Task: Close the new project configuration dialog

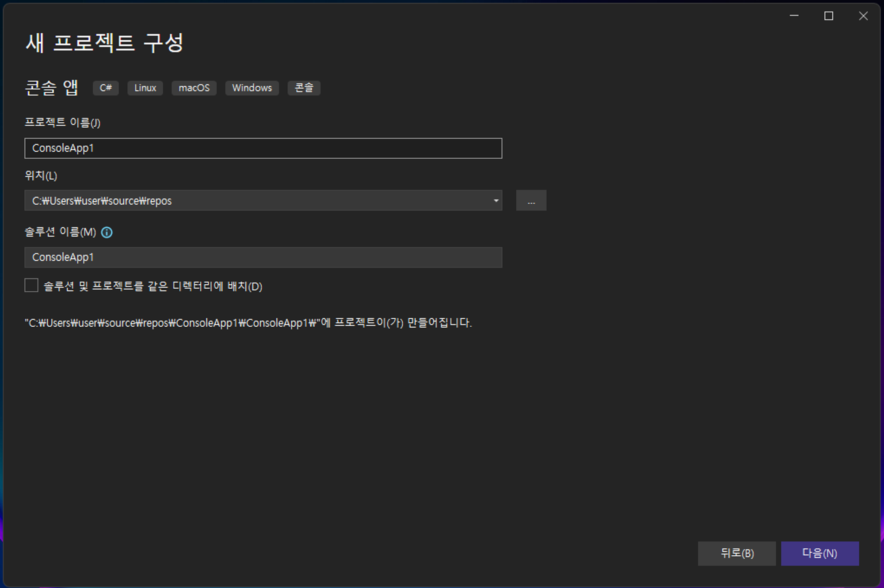Action: pos(863,16)
